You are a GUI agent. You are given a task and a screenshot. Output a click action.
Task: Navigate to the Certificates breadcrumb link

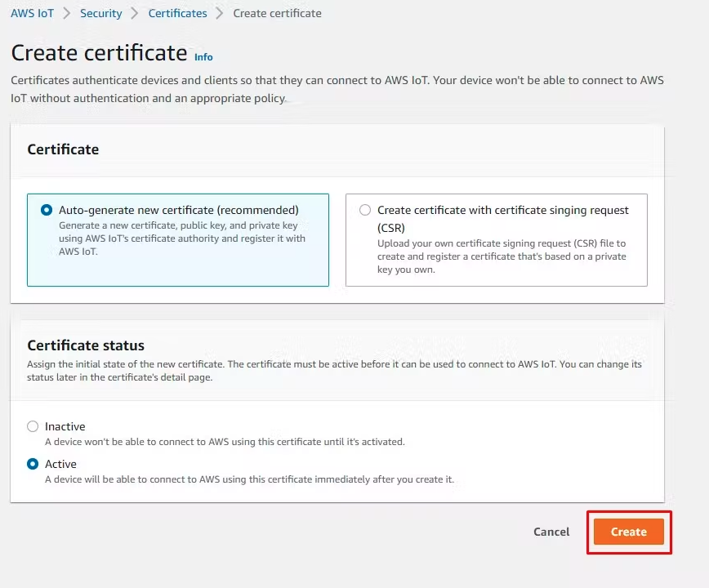(178, 13)
